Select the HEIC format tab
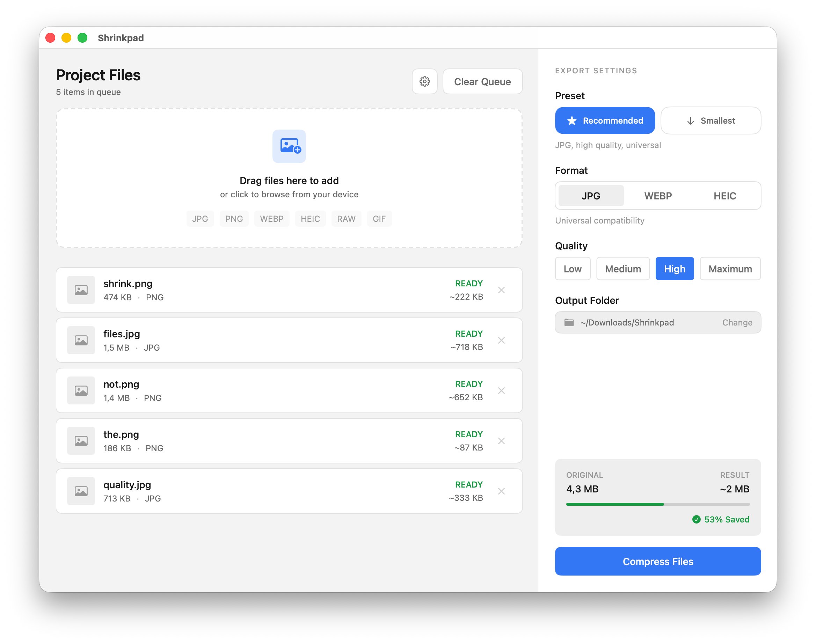Screen dimensions: 816x644 (724, 196)
